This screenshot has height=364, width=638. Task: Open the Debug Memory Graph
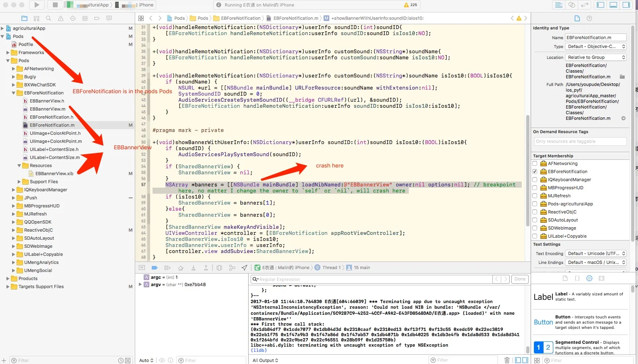click(x=232, y=268)
